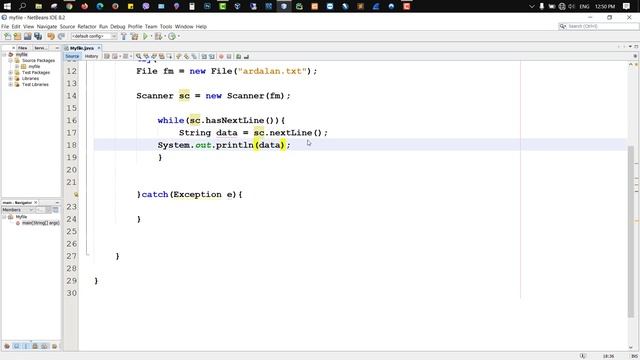Open the default config combo box

[94, 36]
